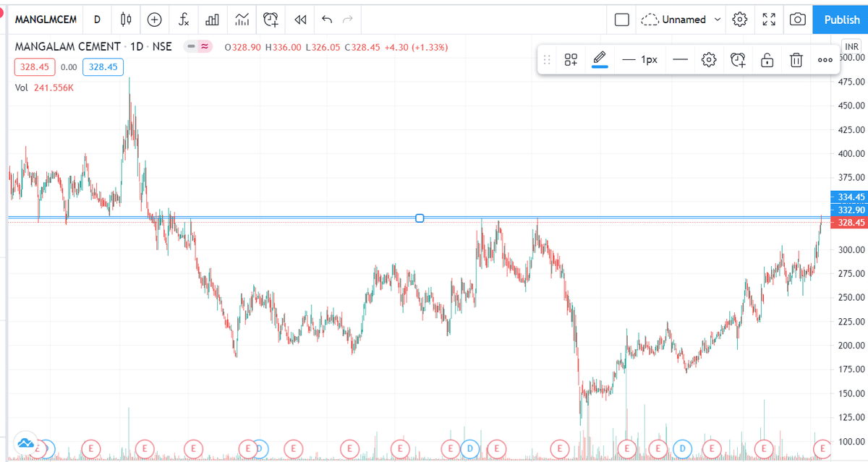Click the Financial metrics bar-chart icon
This screenshot has height=462, width=868.
click(x=212, y=20)
